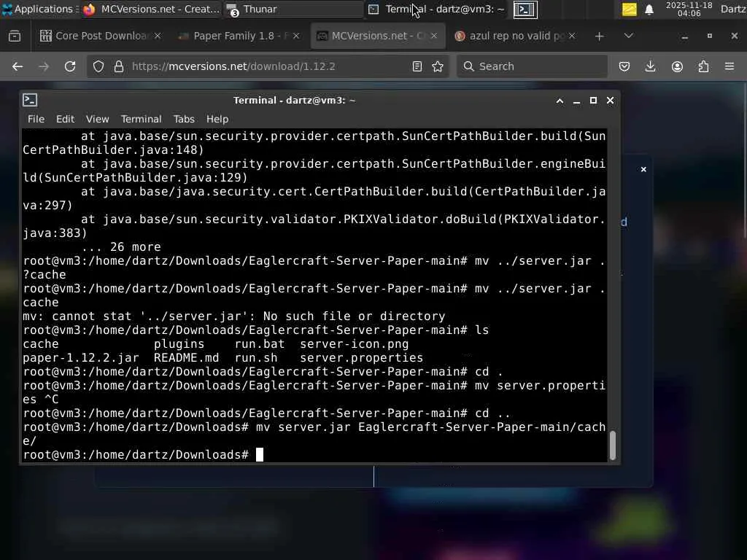Switch to the Thunar taskbar item
Image resolution: width=747 pixels, height=560 pixels.
pos(293,9)
